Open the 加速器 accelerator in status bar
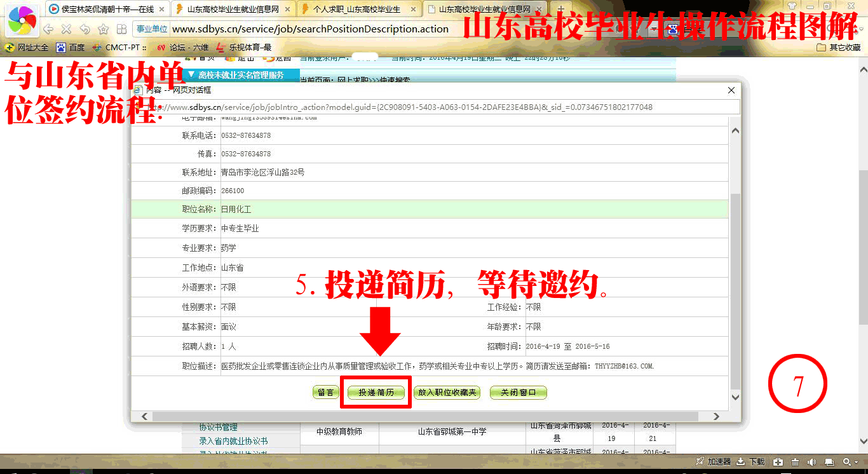The width and height of the screenshot is (868, 474). point(713,462)
